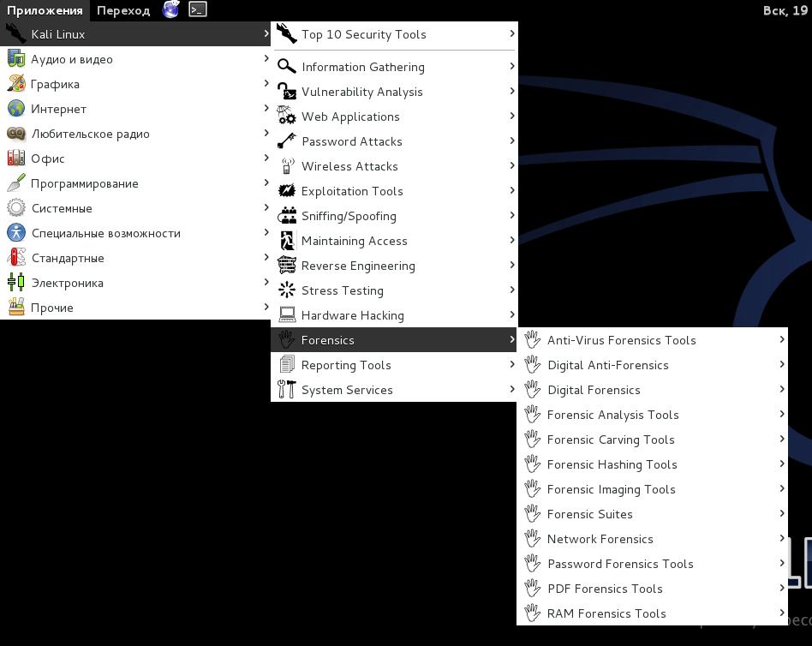
Task: Click the Электроника component icon
Action: (16, 283)
